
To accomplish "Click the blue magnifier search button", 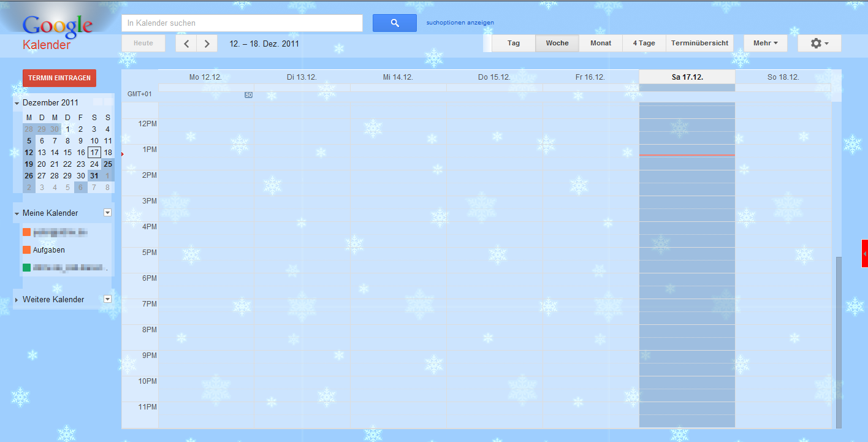I will (x=394, y=23).
